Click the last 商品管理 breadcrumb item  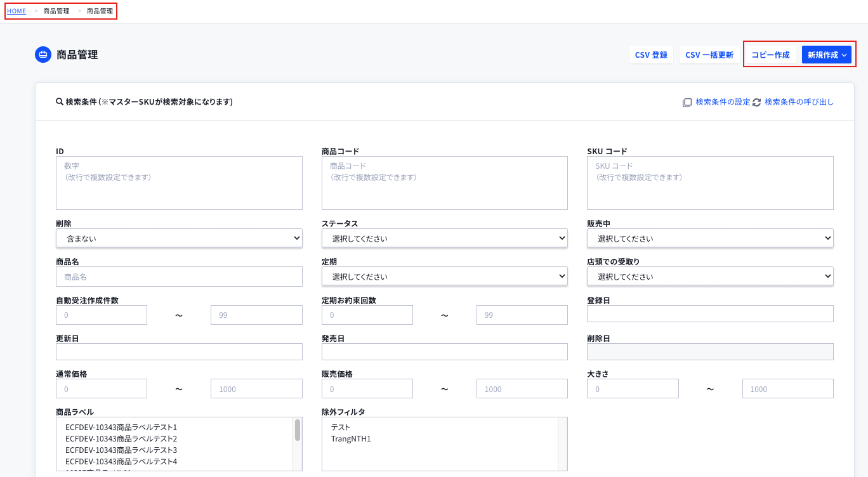[100, 11]
